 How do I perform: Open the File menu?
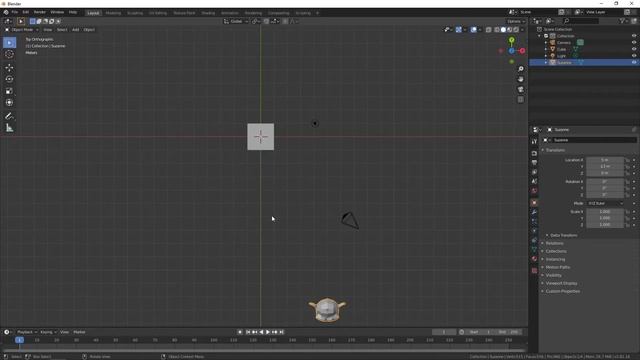(x=15, y=12)
